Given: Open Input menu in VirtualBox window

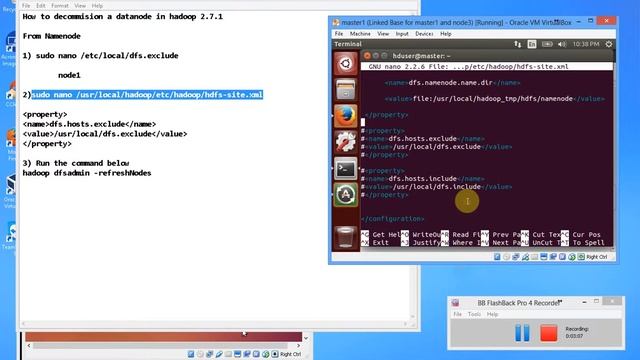Looking at the screenshot, I should 402,34.
